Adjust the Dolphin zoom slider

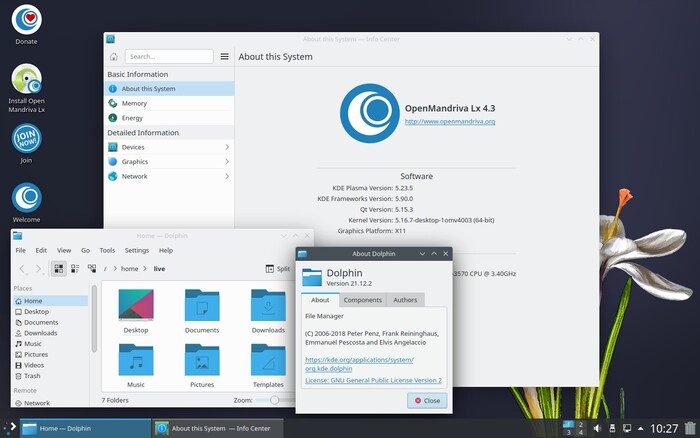point(274,400)
